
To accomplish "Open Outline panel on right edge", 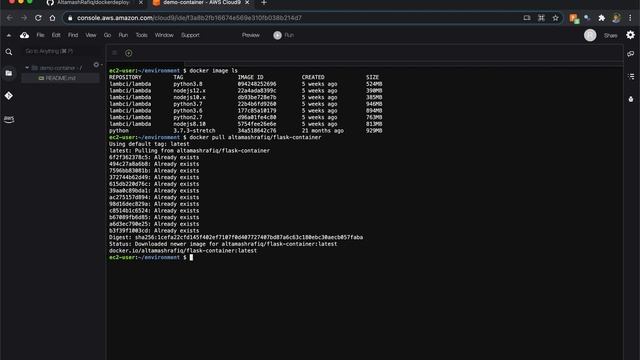I will tap(631, 76).
